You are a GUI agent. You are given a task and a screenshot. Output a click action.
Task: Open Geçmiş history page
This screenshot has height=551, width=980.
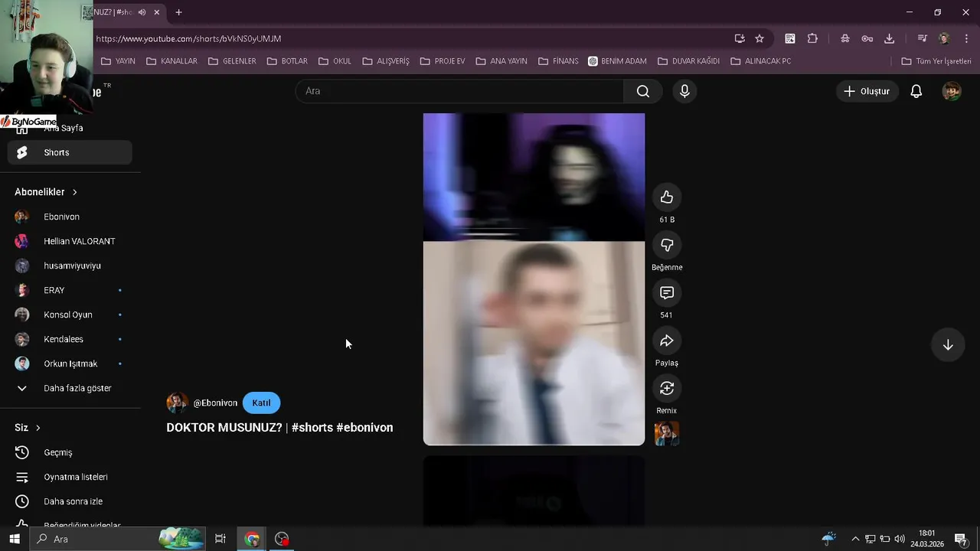(x=70, y=452)
